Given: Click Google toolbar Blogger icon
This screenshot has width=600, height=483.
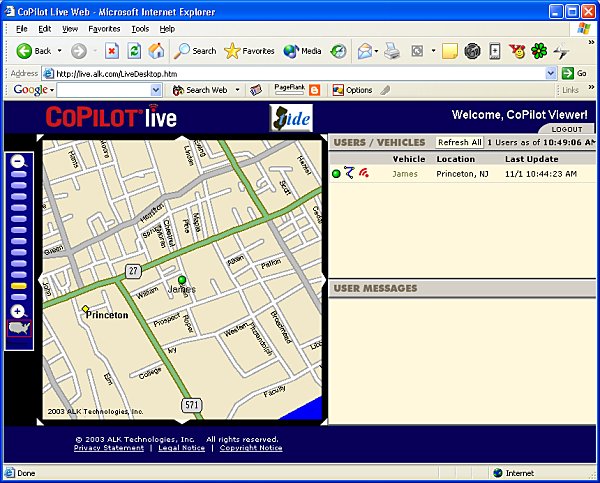Looking at the screenshot, I should 315,90.
